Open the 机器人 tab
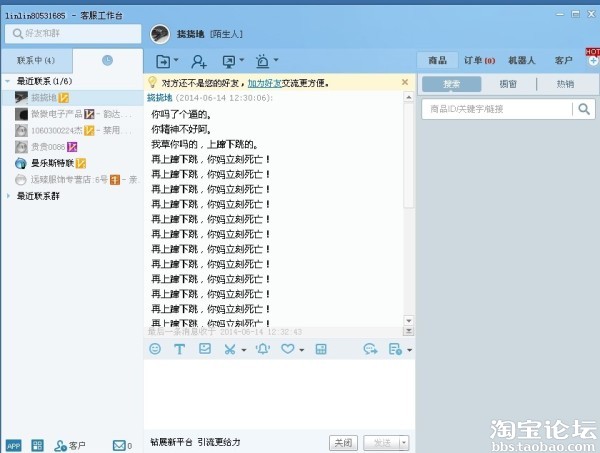The image size is (600, 453). tap(522, 60)
